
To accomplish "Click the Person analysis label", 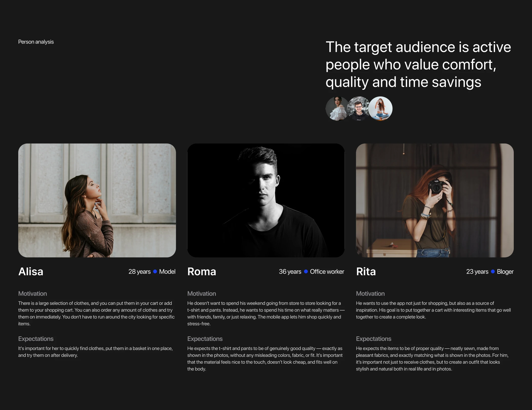I will (x=36, y=42).
